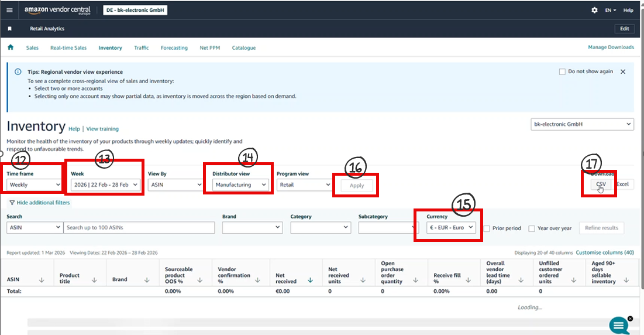Toggle the Year over year checkbox
644x335 pixels.
coord(532,228)
